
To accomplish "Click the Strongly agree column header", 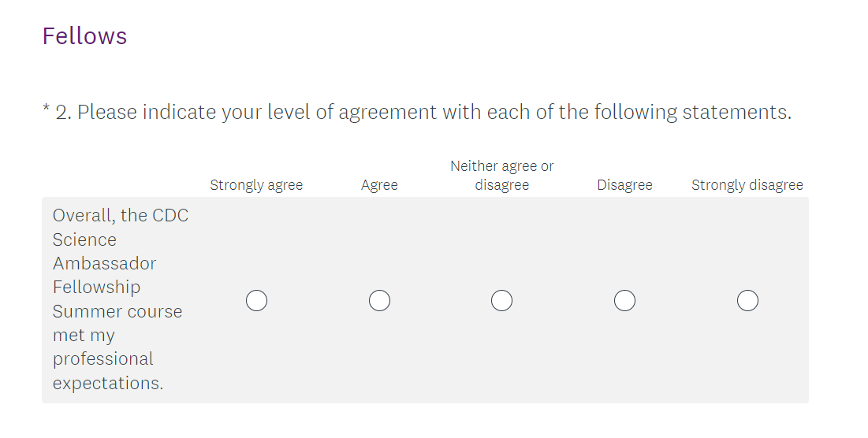I will point(256,185).
